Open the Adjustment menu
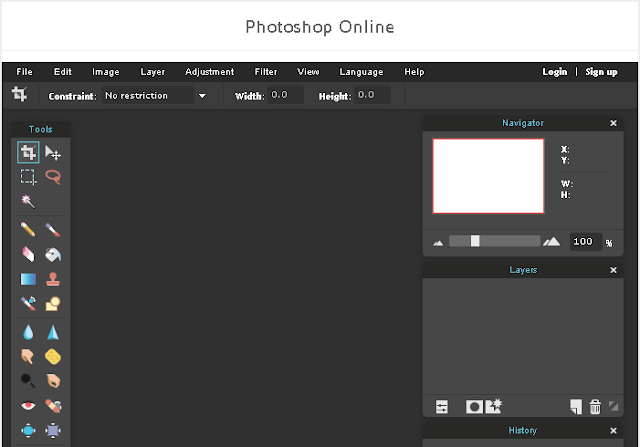The height and width of the screenshot is (447, 640). tap(209, 72)
